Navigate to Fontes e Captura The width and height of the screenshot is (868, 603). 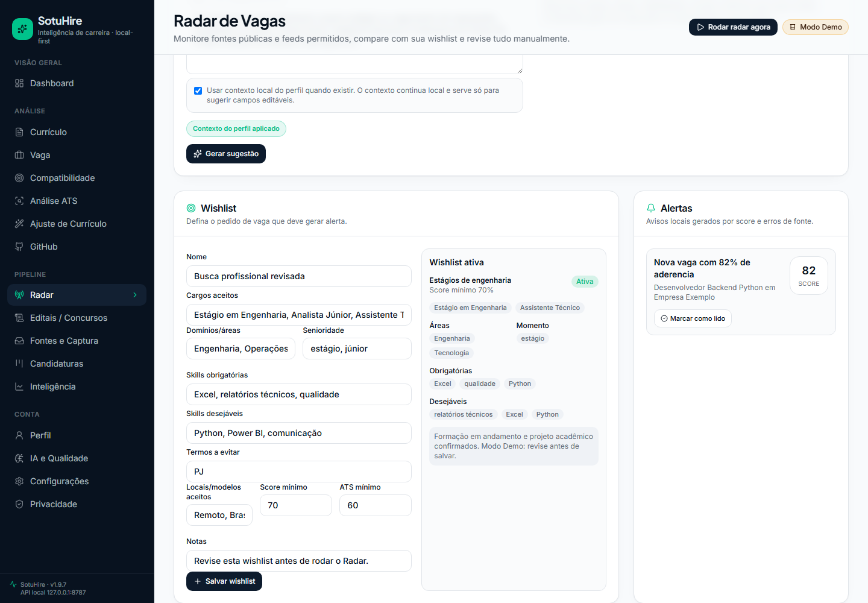click(77, 341)
